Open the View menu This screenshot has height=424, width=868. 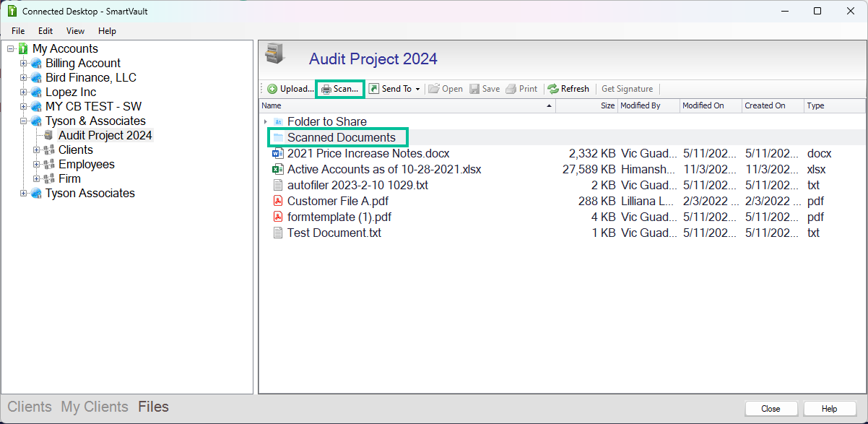click(x=75, y=31)
